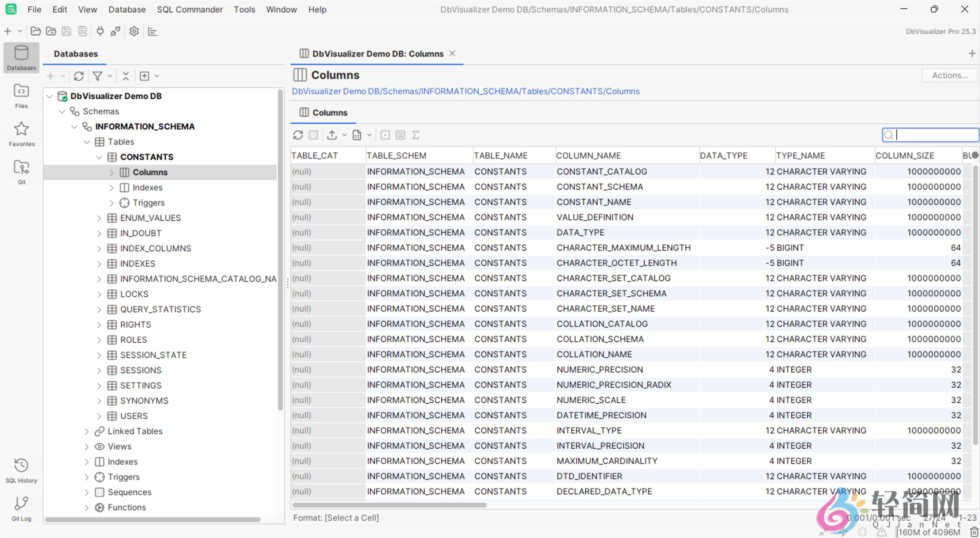The width and height of the screenshot is (980, 538).
Task: Click the Actions... button
Action: click(x=949, y=75)
